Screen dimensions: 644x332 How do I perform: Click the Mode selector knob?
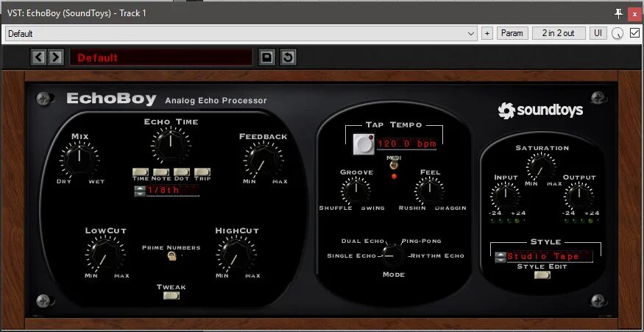point(393,255)
